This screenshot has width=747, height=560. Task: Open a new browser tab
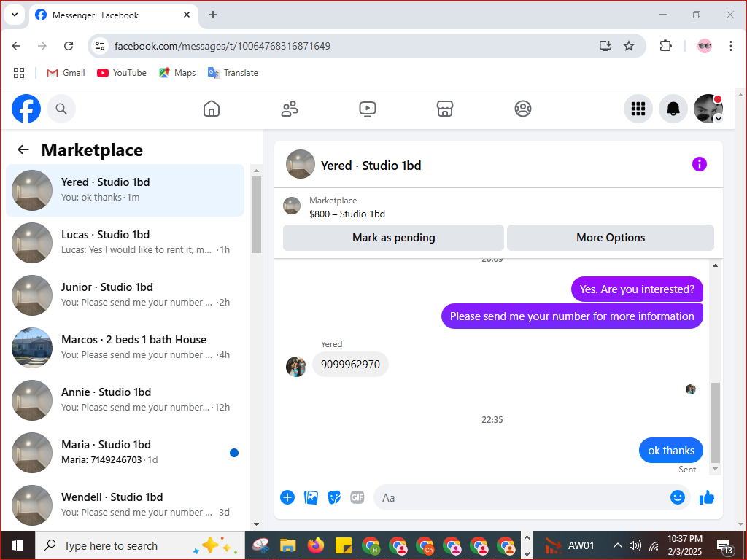tap(213, 15)
